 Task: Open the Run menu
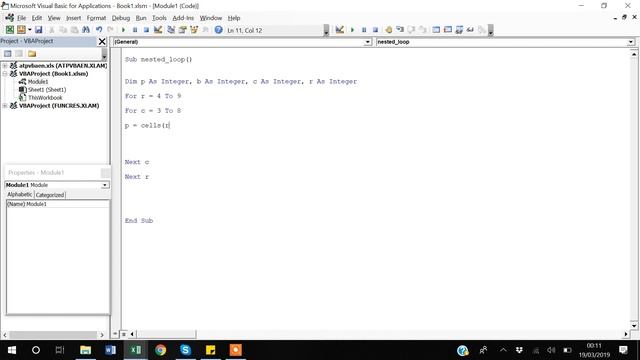pyautogui.click(x=141, y=18)
